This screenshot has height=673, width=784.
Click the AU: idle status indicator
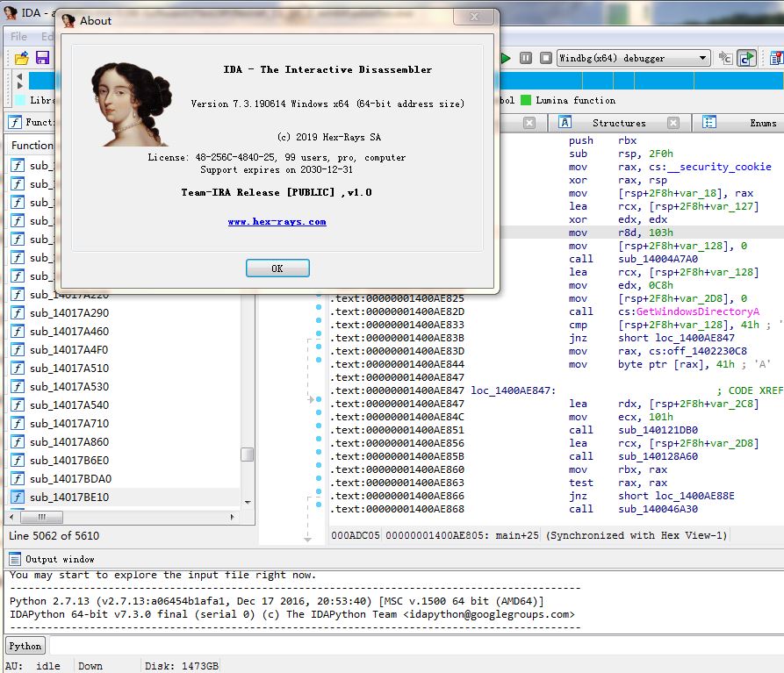32,666
